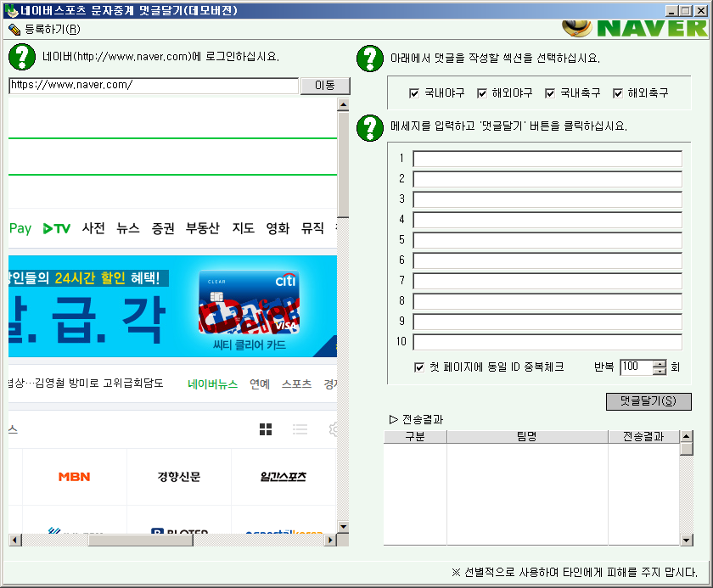Increase repeat count with spinner up arrow
This screenshot has height=588, width=713.
tap(660, 363)
